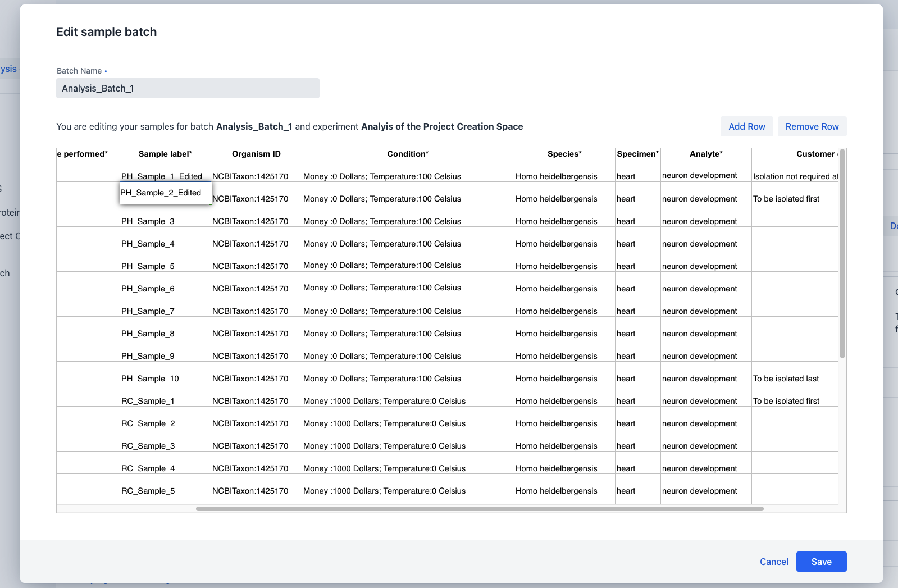898x588 pixels.
Task: Select the RC_Sample_4 label cell
Action: (165, 463)
